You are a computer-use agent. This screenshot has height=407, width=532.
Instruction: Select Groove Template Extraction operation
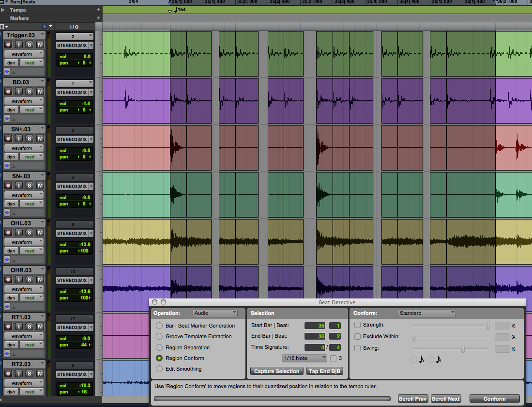click(159, 336)
